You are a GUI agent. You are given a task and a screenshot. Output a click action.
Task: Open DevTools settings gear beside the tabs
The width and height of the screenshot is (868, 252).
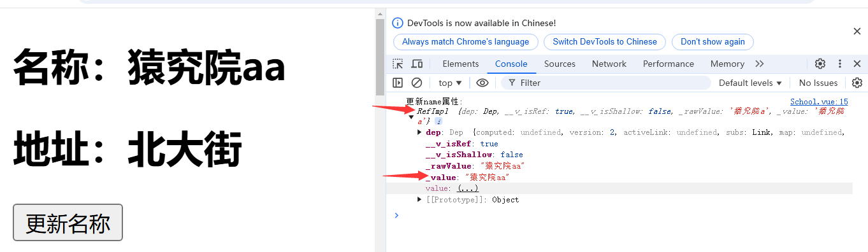pyautogui.click(x=820, y=64)
